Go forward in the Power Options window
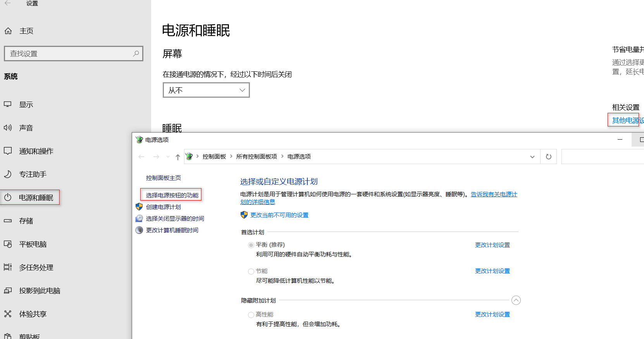Image resolution: width=644 pixels, height=339 pixels. coord(156,157)
